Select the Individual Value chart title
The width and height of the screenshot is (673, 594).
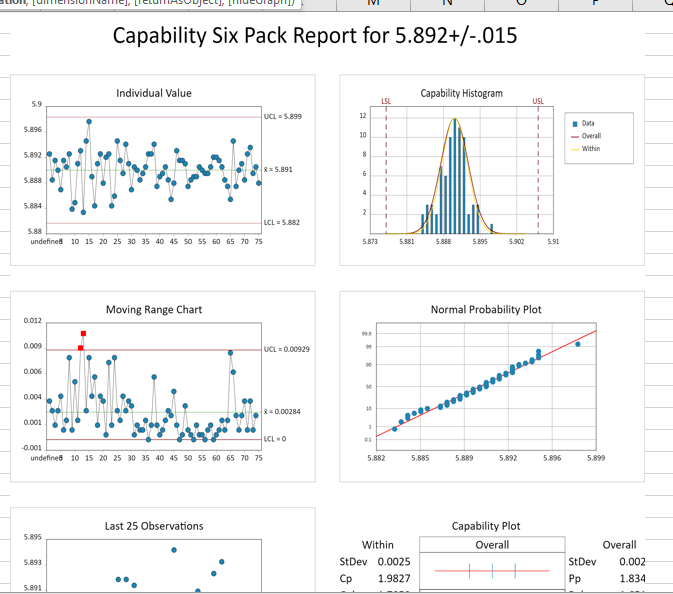coord(154,93)
